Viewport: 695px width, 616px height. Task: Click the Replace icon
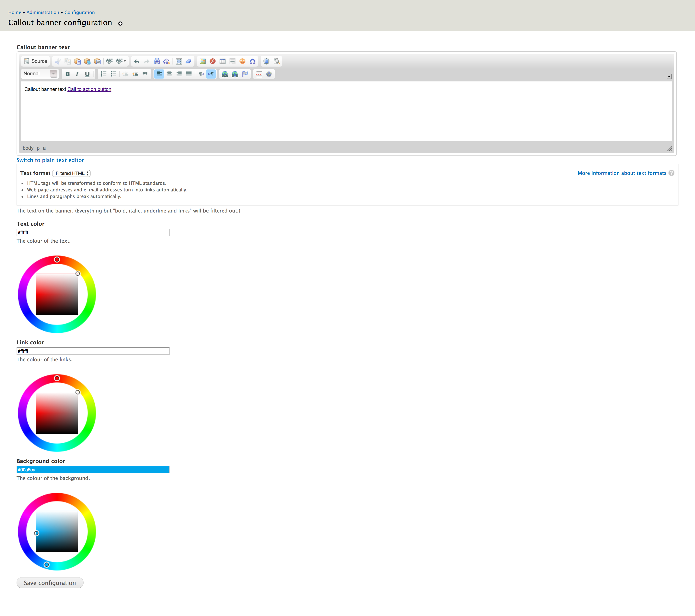click(167, 61)
